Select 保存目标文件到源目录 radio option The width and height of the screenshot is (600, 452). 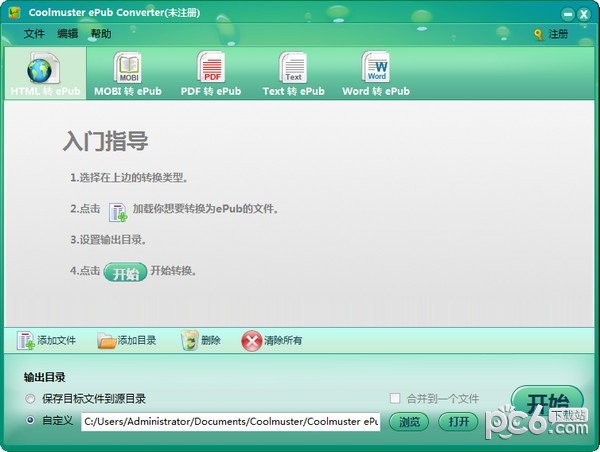[30, 398]
